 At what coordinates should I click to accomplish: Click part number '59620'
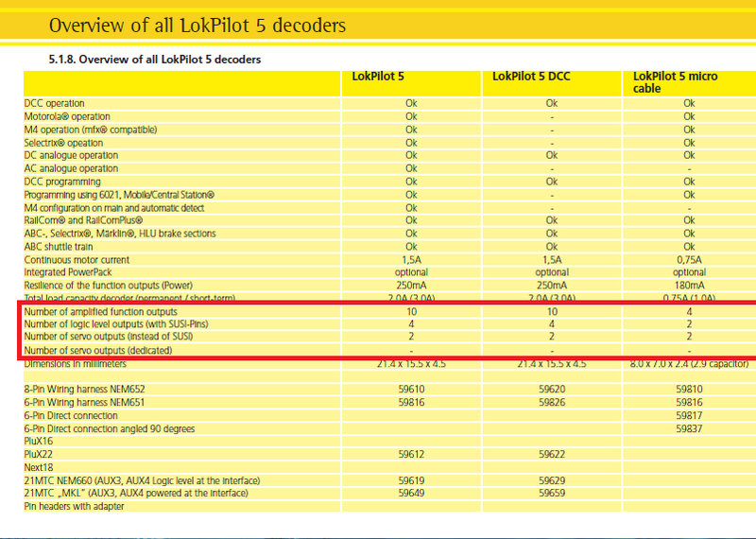(x=552, y=390)
